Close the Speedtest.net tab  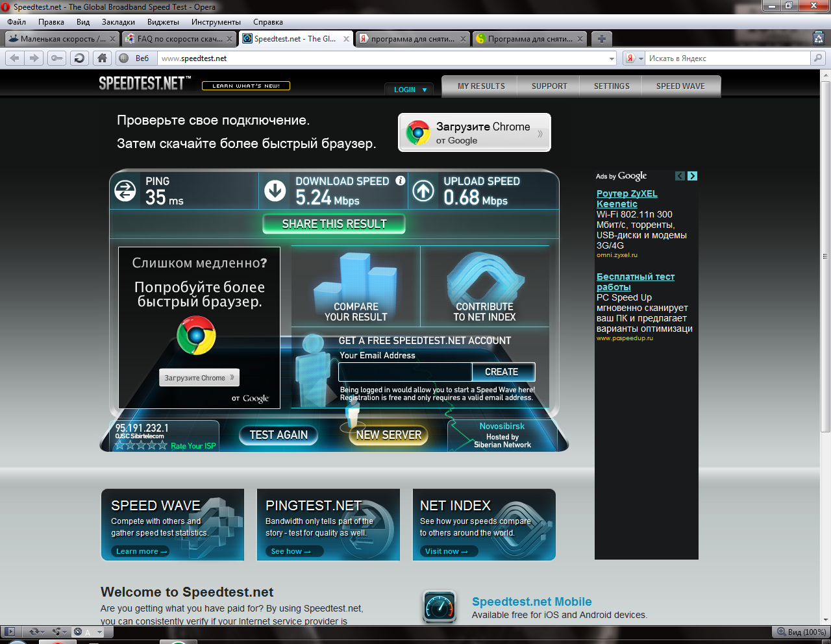pyautogui.click(x=346, y=39)
